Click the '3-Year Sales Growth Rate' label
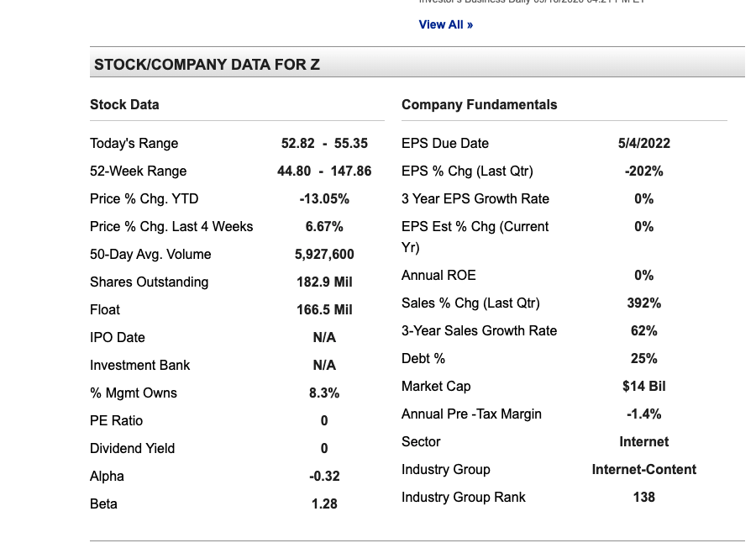The image size is (756, 543). pyautogui.click(x=480, y=330)
